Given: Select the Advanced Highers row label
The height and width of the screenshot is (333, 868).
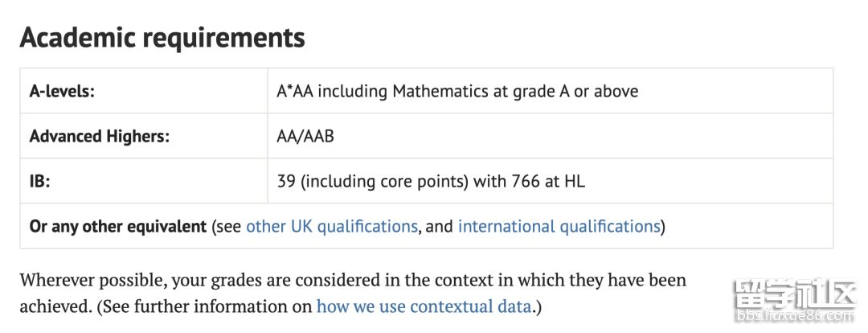Looking at the screenshot, I should pyautogui.click(x=100, y=136).
